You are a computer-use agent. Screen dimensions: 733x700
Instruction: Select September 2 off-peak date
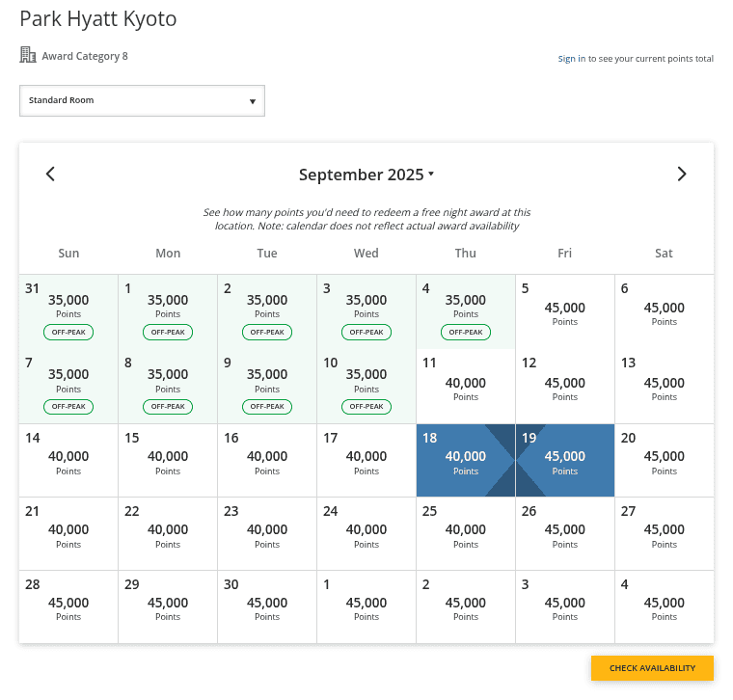coord(267,311)
